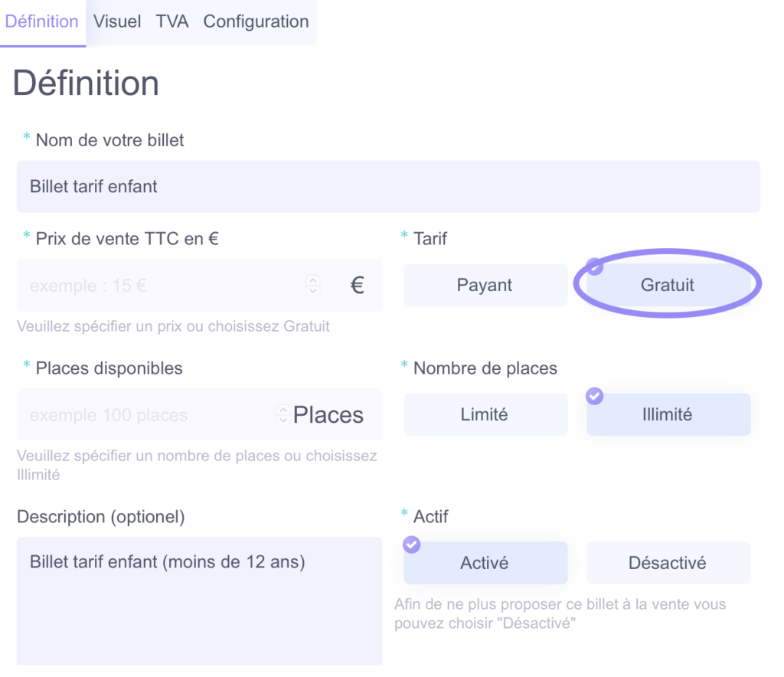Click the checkmark badge on Gratuit
Screen dimensions: 784x677
[x=594, y=267]
